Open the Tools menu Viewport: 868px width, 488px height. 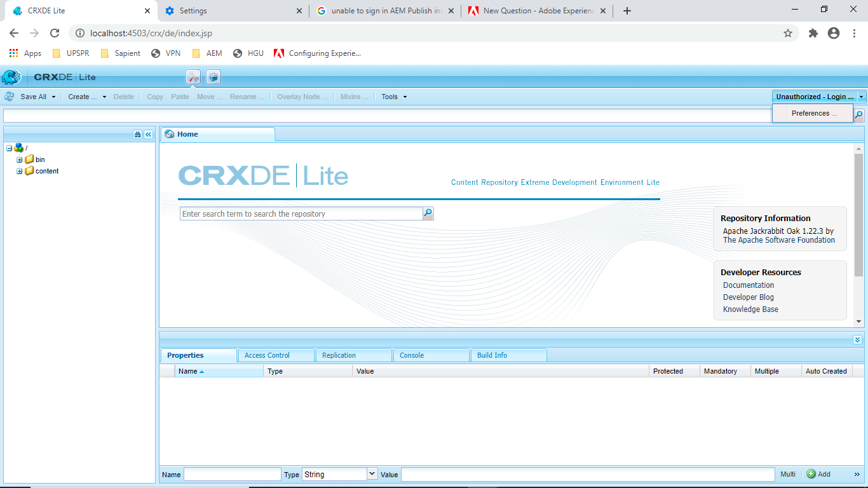coord(392,97)
